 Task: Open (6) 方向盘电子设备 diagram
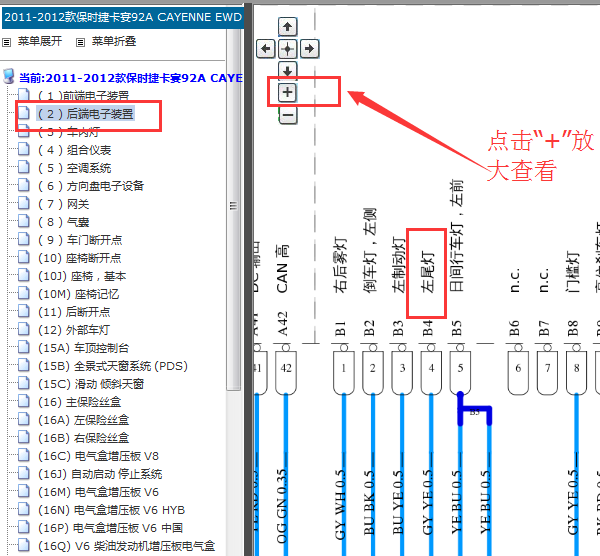[x=91, y=186]
